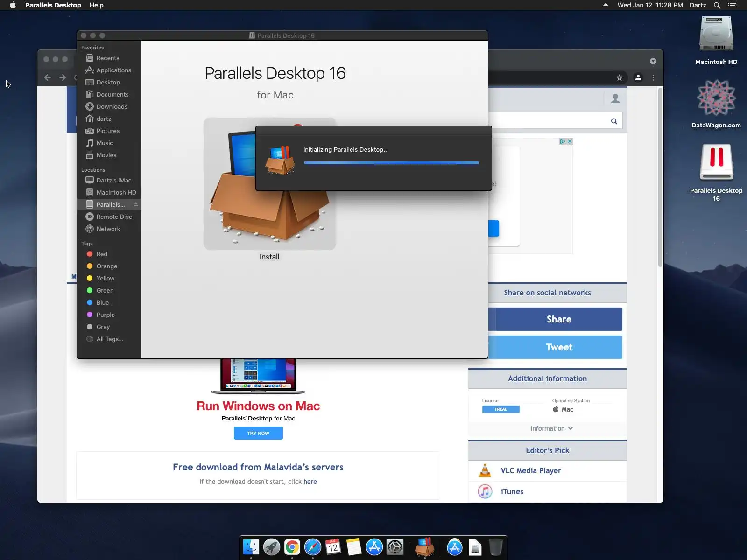Select the Green tag in sidebar
This screenshot has width=747, height=560.
pyautogui.click(x=109, y=290)
